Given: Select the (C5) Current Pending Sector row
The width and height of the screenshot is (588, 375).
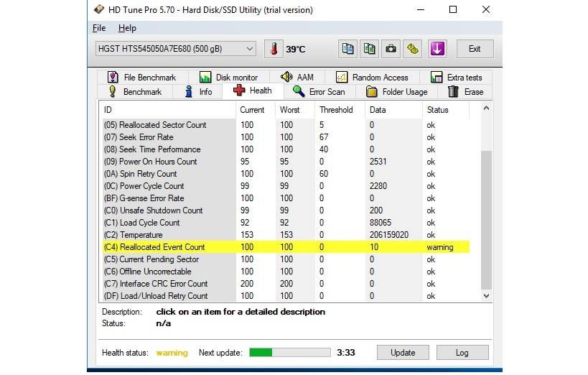Looking at the screenshot, I should pyautogui.click(x=285, y=259).
